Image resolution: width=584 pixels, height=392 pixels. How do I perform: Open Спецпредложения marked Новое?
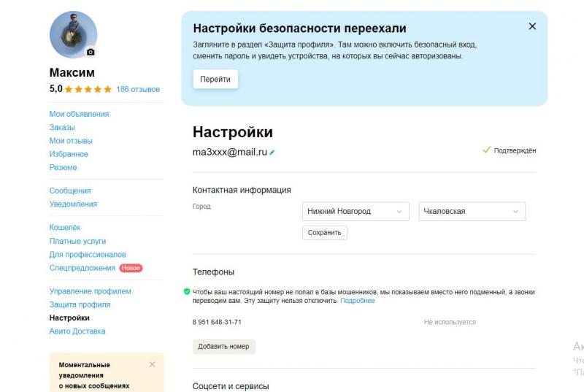click(82, 268)
